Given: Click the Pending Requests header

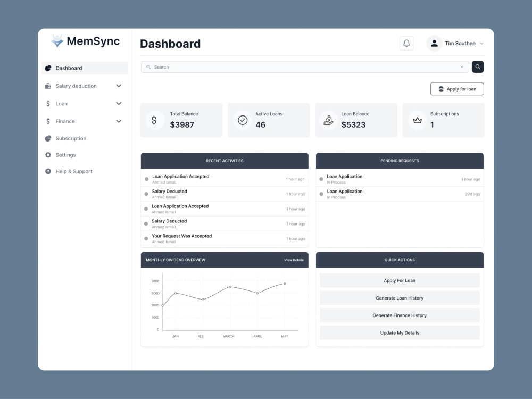Looking at the screenshot, I should (400, 161).
